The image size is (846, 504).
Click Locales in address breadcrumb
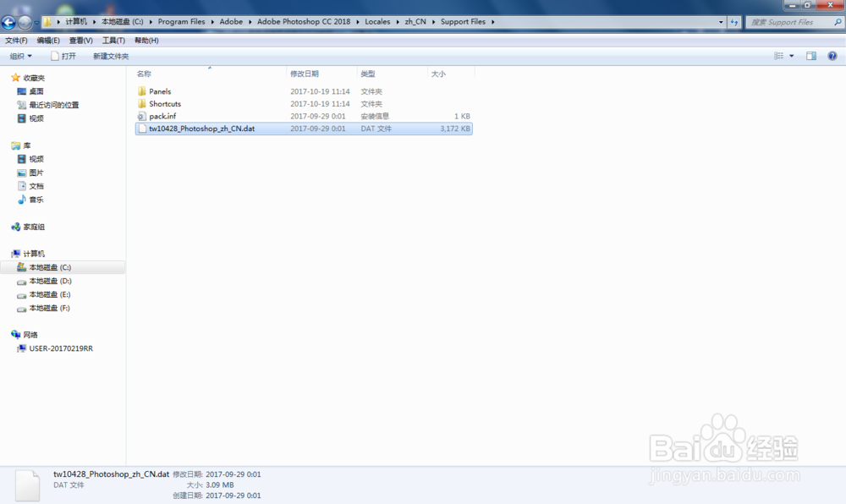(377, 21)
